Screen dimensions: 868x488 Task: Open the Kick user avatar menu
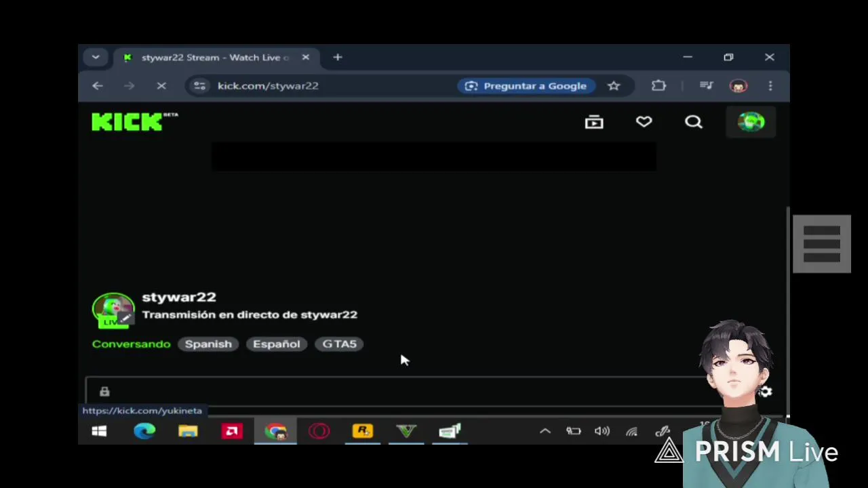tap(751, 122)
